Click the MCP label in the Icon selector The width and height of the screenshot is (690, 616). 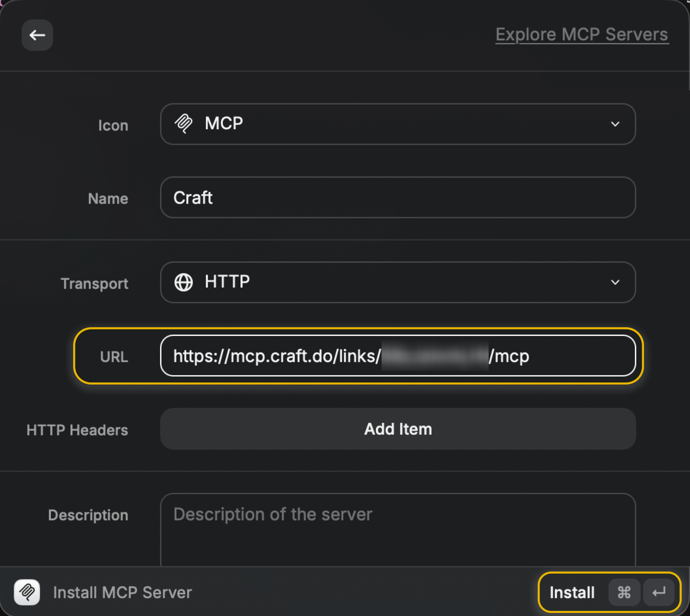tap(224, 123)
